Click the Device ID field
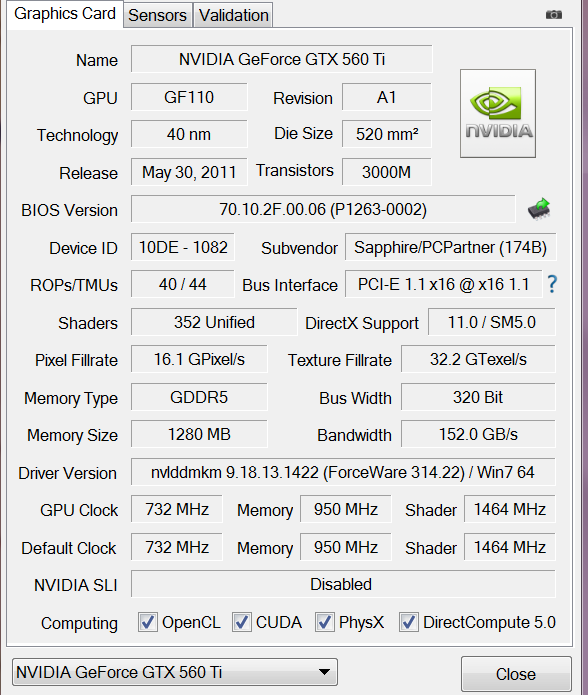 pyautogui.click(x=183, y=247)
